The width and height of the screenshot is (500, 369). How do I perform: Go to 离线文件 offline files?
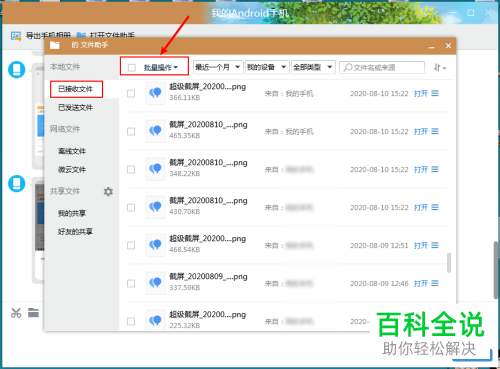(72, 151)
